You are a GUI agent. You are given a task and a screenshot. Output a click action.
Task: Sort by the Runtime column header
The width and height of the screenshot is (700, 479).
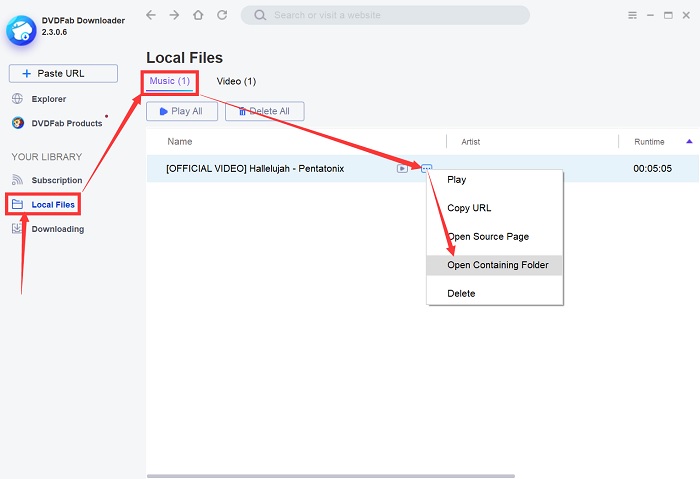pyautogui.click(x=649, y=142)
